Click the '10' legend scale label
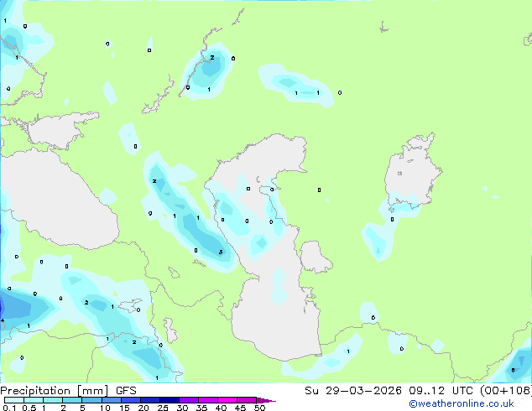Screen dimensions: 532x411 [105, 408]
